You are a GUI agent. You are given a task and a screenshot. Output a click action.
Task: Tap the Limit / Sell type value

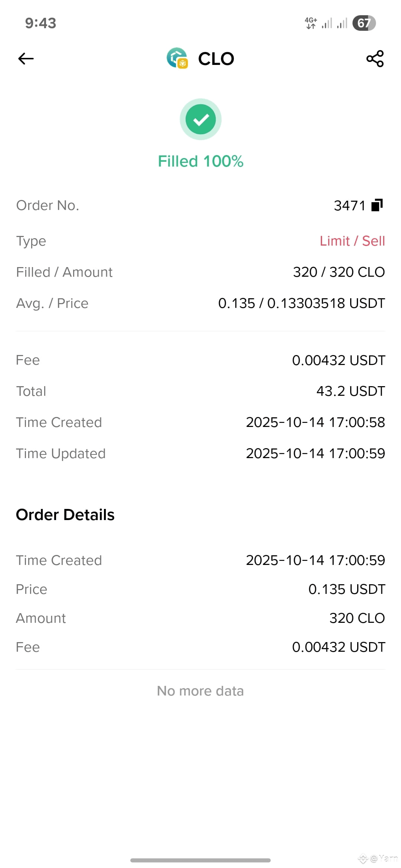click(352, 241)
